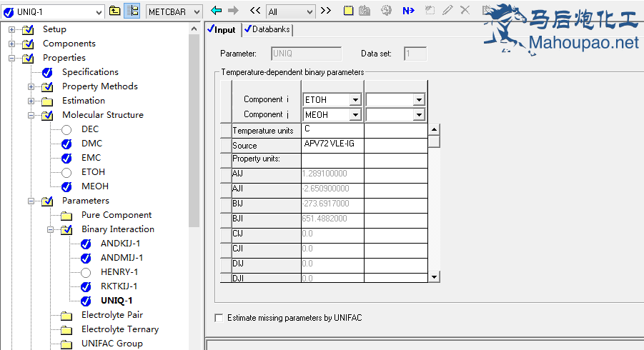Click the yellow comments note icon
Viewport: 644px width, 350px height.
click(348, 11)
